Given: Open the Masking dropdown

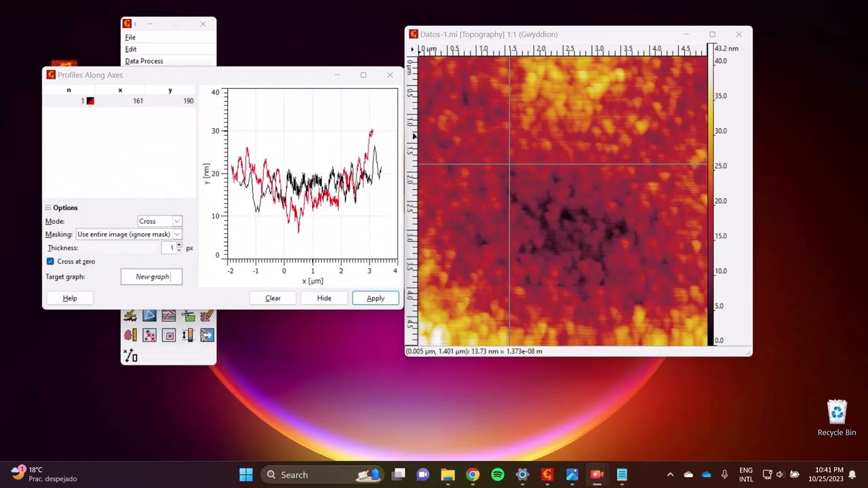Looking at the screenshot, I should 129,235.
